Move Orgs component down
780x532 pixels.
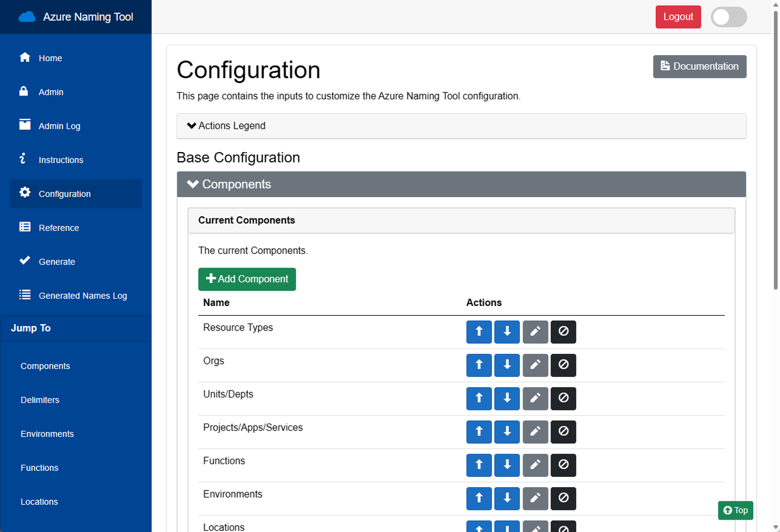point(507,365)
